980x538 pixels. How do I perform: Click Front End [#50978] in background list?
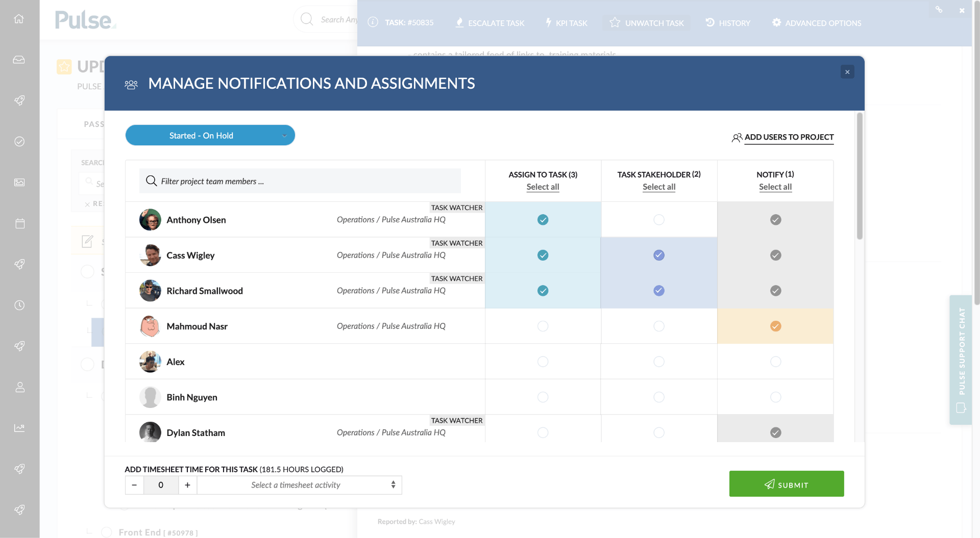tap(158, 532)
